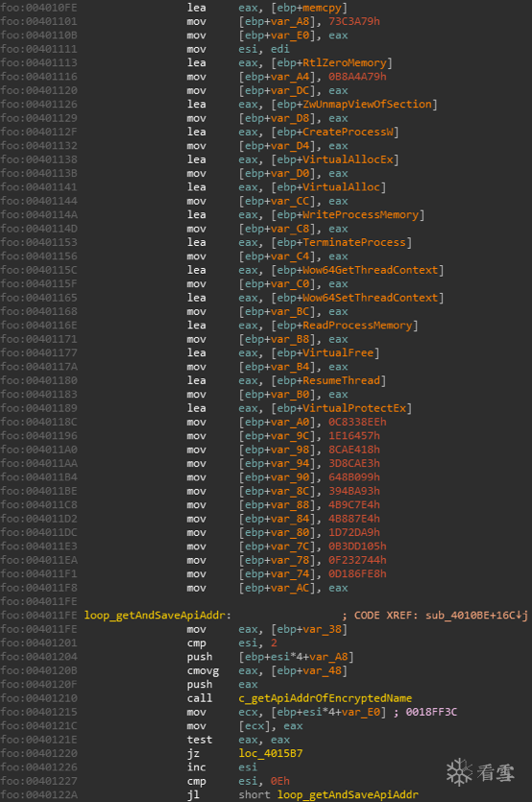The image size is (532, 802).
Task: Click CreateProcessW variable
Action: point(348,132)
